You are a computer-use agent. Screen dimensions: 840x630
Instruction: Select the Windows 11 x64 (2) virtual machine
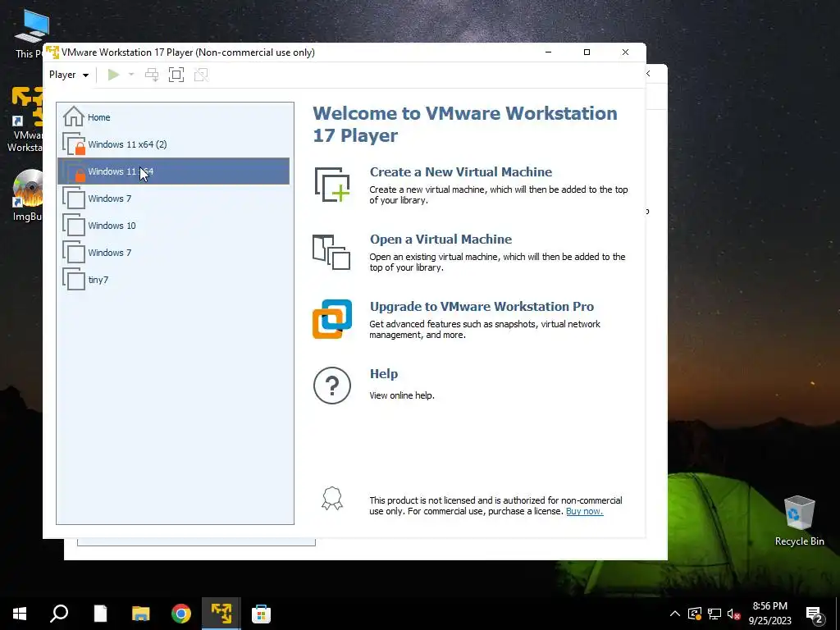[x=174, y=144]
